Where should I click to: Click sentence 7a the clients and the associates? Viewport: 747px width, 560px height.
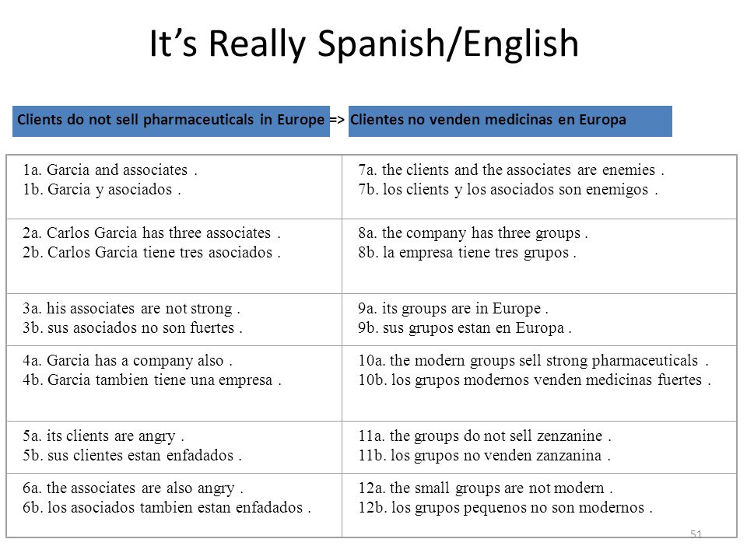(x=511, y=170)
